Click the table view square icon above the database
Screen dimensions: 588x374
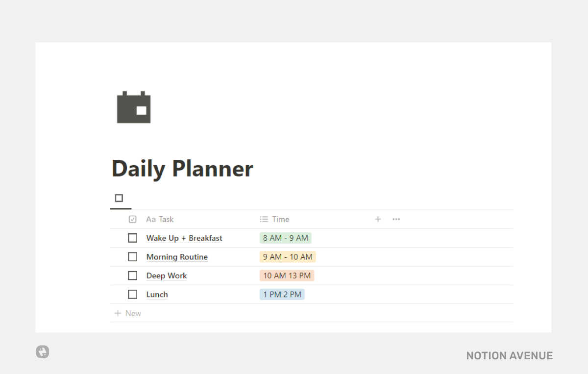pyautogui.click(x=119, y=197)
